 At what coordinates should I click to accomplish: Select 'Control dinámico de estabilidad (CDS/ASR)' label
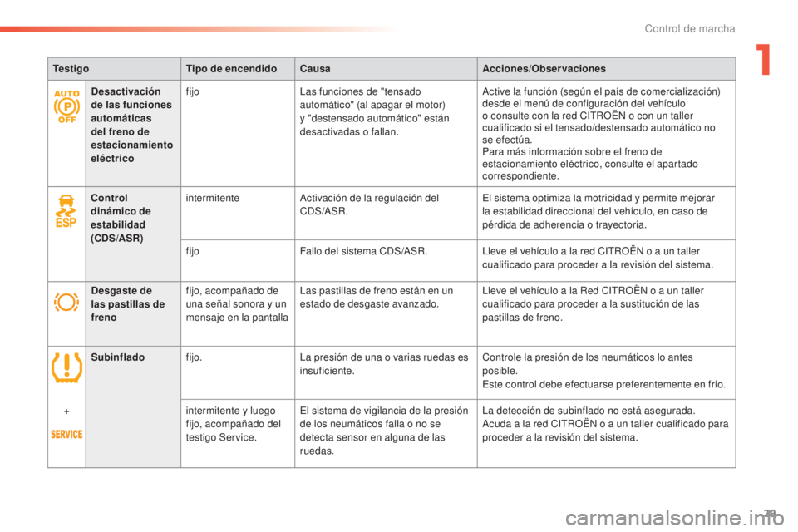point(121,218)
